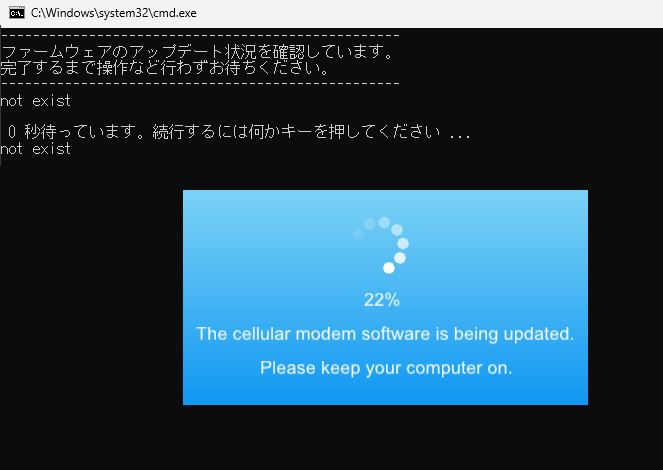Click the 22% progress percentage
663x470 pixels.
point(382,300)
